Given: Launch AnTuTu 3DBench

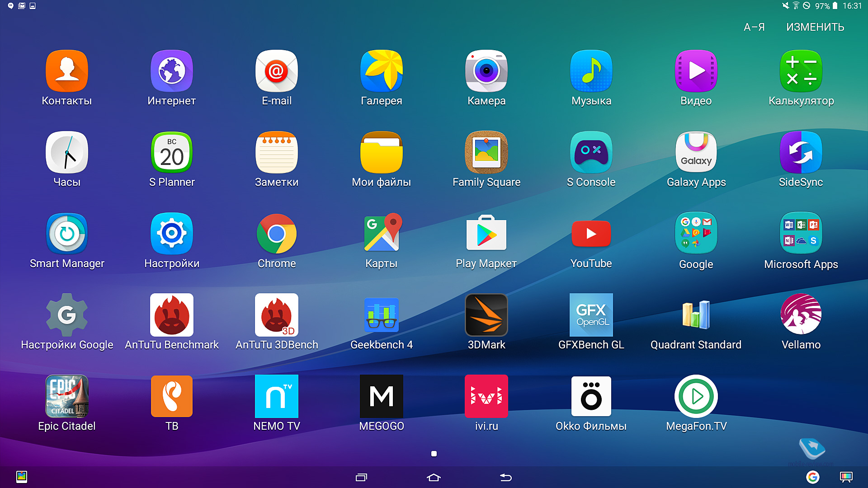Looking at the screenshot, I should point(277,315).
